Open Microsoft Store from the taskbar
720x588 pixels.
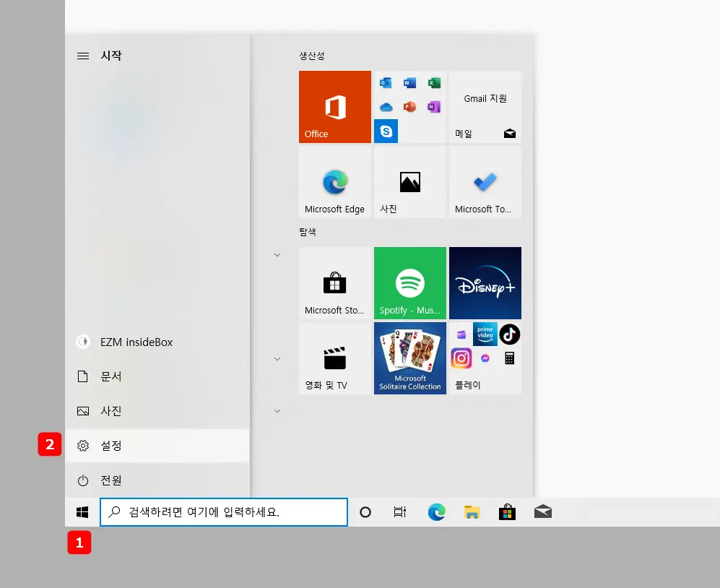507,512
